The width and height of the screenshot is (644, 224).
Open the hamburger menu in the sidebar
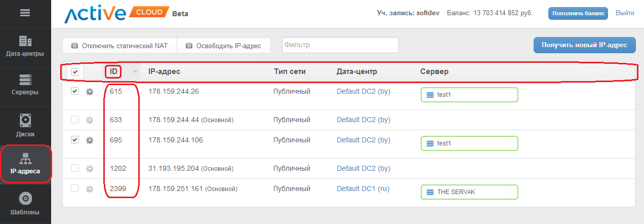[25, 13]
